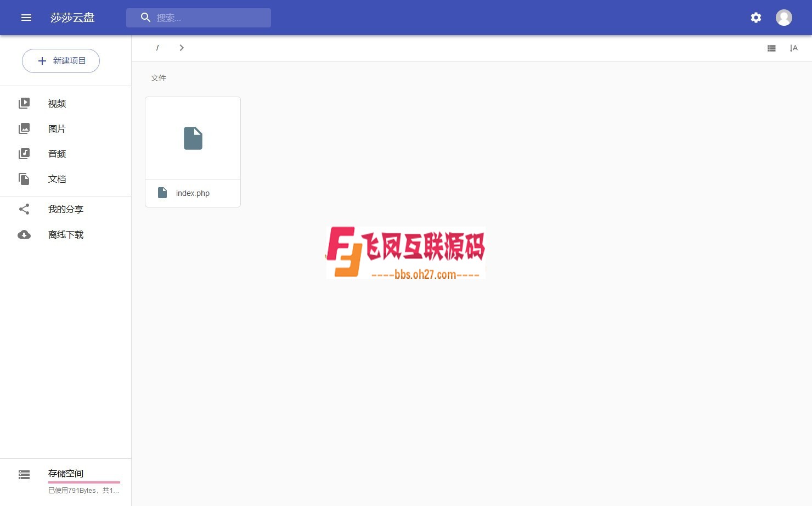Click the share icon in sidebar
Viewport: 812px width, 506px height.
click(x=24, y=209)
